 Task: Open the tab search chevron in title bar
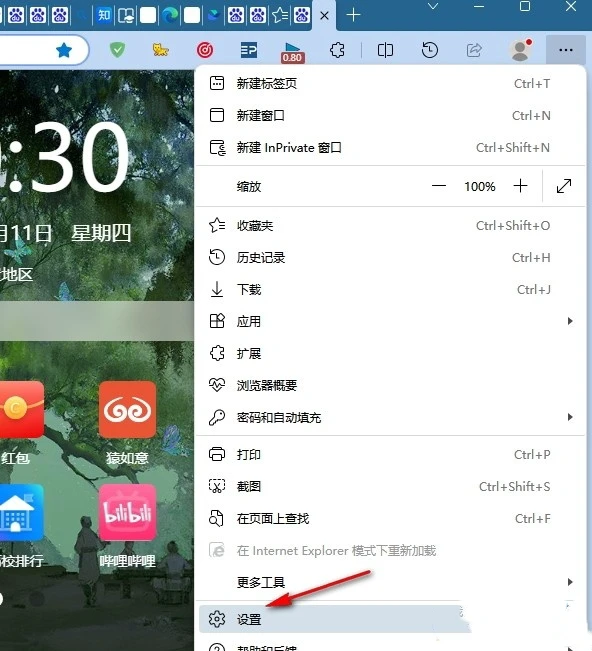433,6
